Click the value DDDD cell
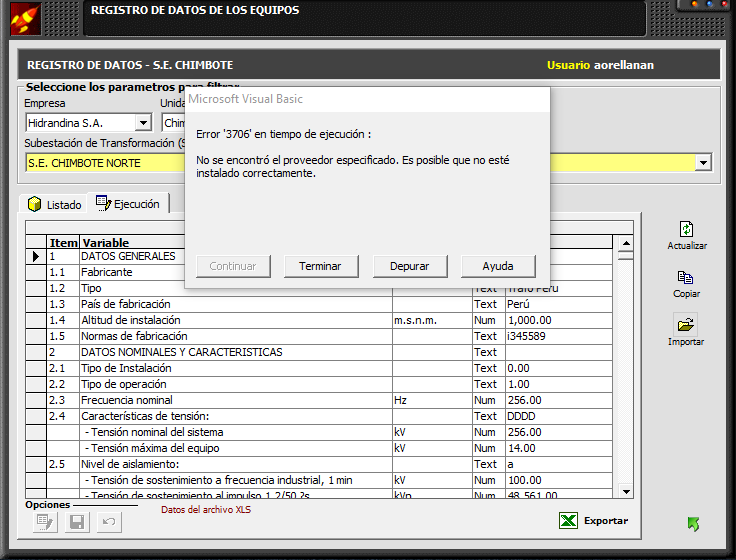Viewport: 736px width, 560px height. pyautogui.click(x=559, y=416)
